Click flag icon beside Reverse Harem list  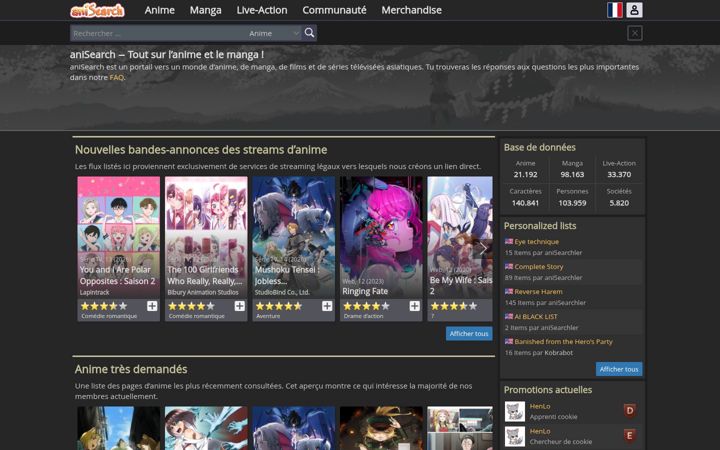pos(509,292)
